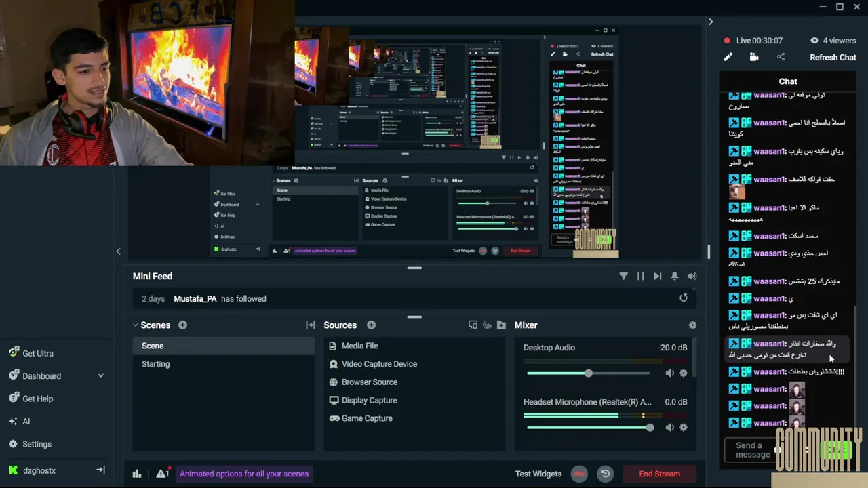This screenshot has height=488, width=868.
Task: Collapse the sidebar with bottom arrow icon
Action: 100,470
